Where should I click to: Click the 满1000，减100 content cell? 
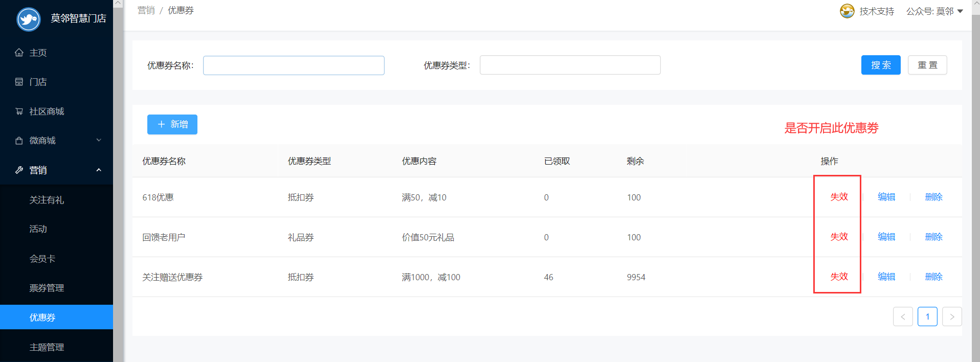click(431, 277)
